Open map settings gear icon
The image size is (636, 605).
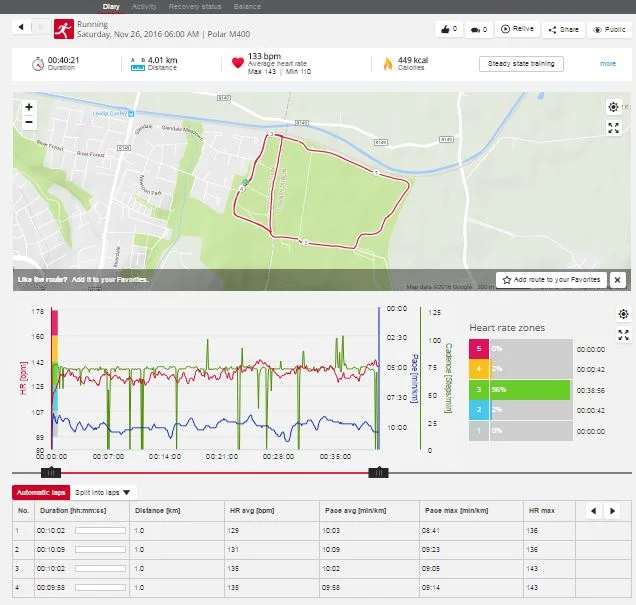tap(614, 107)
